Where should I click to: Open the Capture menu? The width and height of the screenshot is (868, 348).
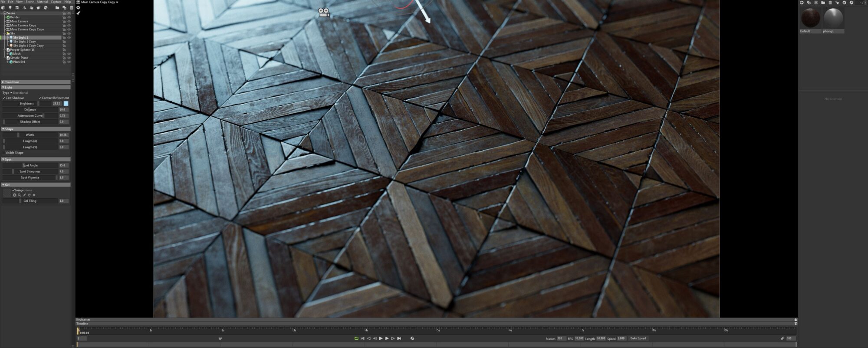pyautogui.click(x=56, y=2)
